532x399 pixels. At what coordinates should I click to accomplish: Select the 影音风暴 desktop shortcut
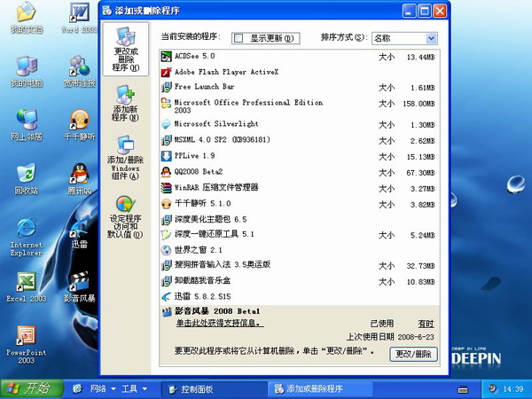pos(80,287)
